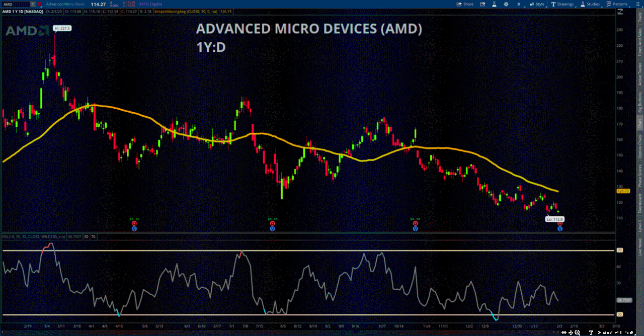The width and height of the screenshot is (644, 336).
Task: Expand the Drawings menu
Action: point(563,4)
